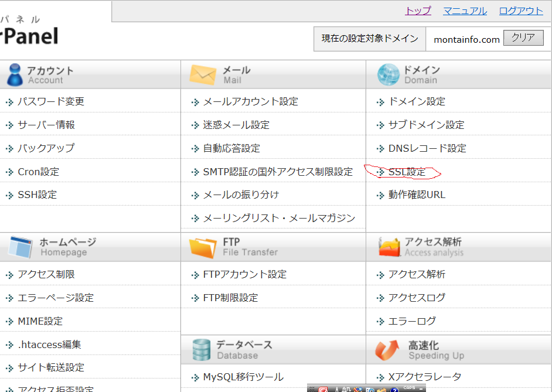The image size is (552, 392).
Task: Click the FTP folder icon
Action: click(x=203, y=247)
